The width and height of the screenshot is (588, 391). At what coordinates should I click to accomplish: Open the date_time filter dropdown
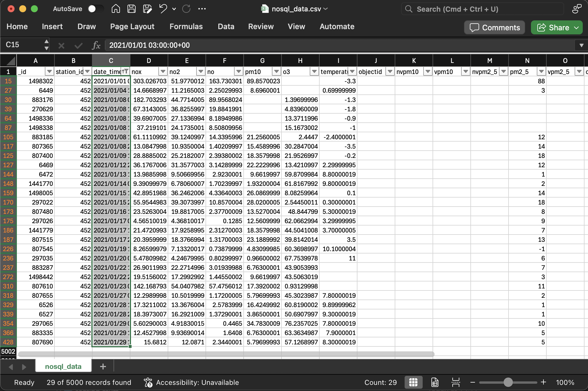point(125,71)
